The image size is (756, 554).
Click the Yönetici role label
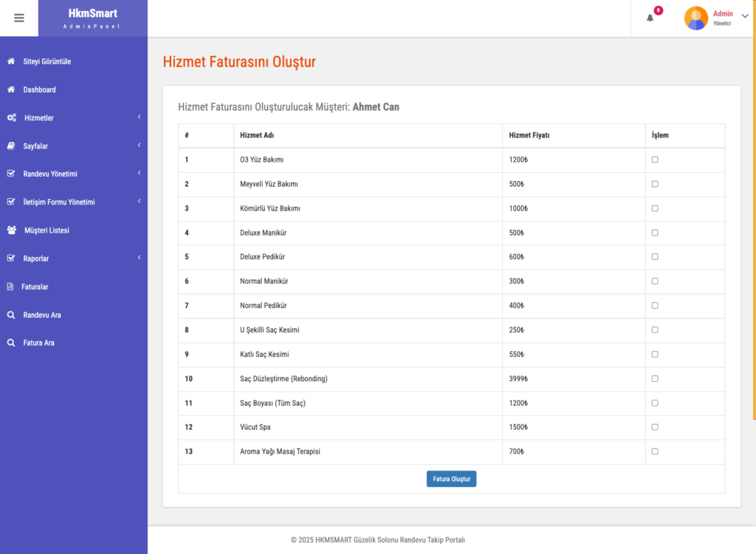[722, 23]
